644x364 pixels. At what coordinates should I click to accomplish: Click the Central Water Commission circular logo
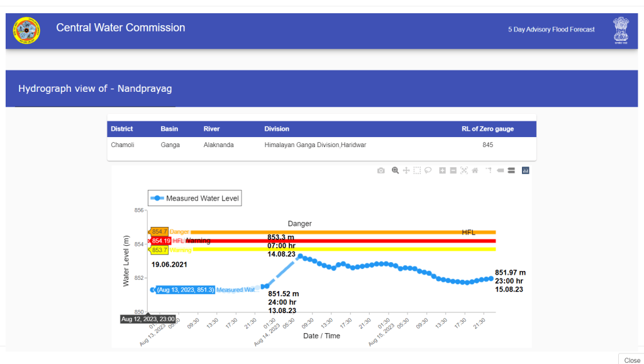(26, 30)
